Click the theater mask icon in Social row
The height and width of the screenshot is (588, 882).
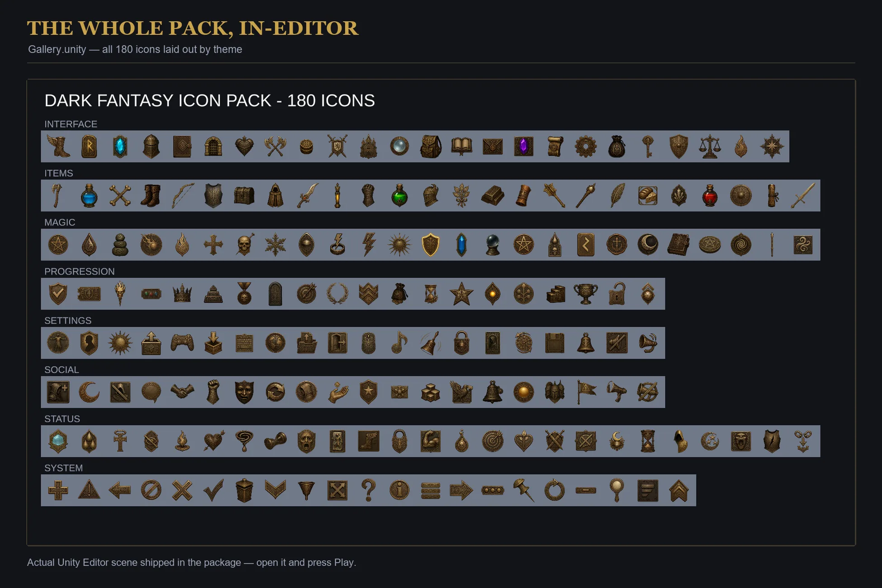tap(244, 392)
